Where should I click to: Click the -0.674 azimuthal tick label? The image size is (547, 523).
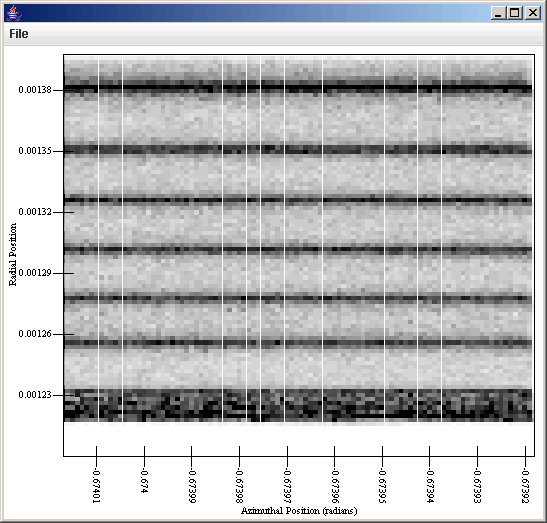(144, 481)
